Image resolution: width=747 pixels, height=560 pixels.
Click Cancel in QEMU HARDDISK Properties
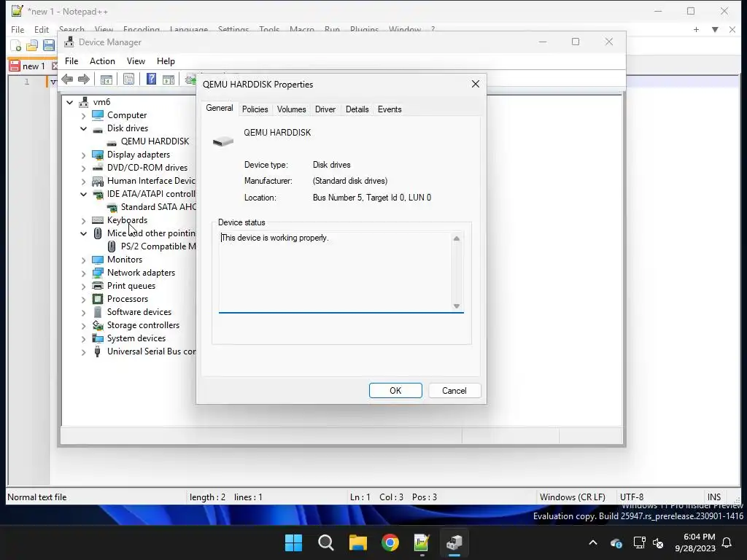(454, 391)
